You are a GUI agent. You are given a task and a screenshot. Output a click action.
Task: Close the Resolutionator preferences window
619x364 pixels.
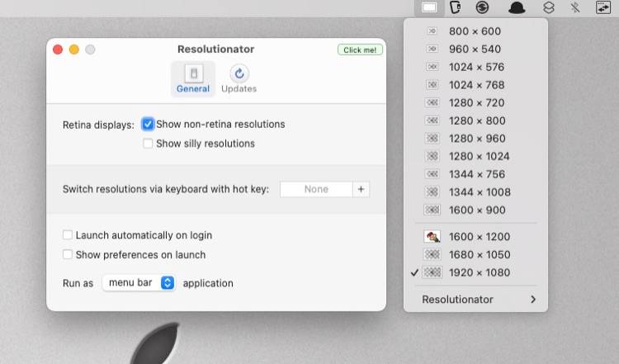point(58,50)
